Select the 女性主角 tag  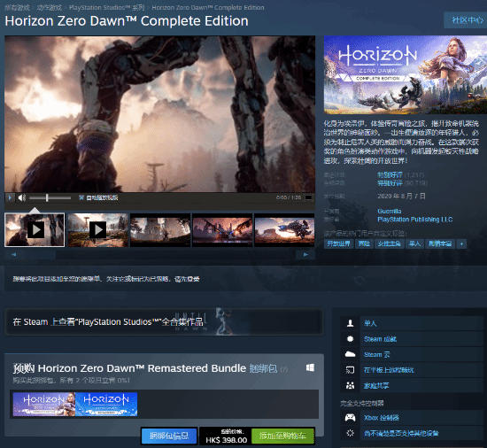[389, 243]
